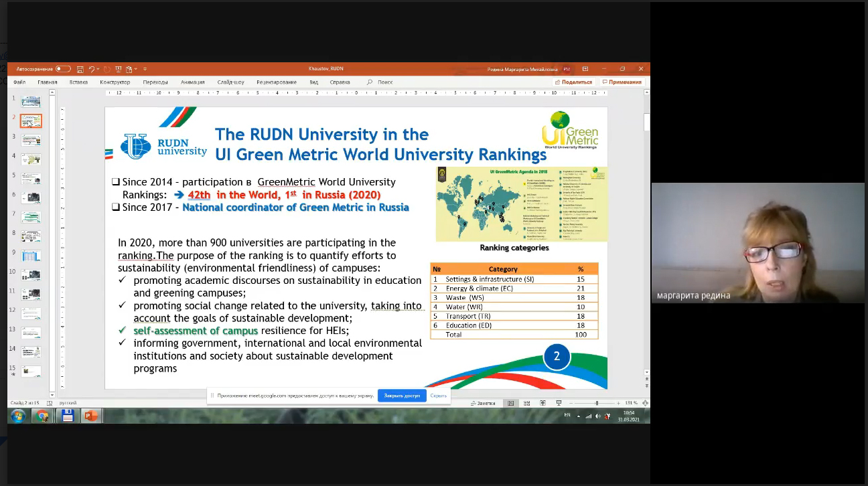The image size is (868, 486).
Task: Undo the last action in PowerPoint
Action: pos(91,69)
